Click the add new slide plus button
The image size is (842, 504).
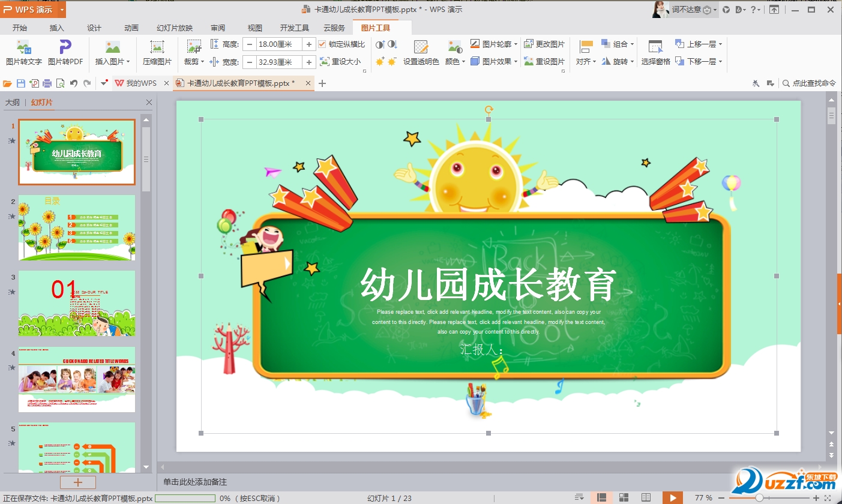(77, 482)
